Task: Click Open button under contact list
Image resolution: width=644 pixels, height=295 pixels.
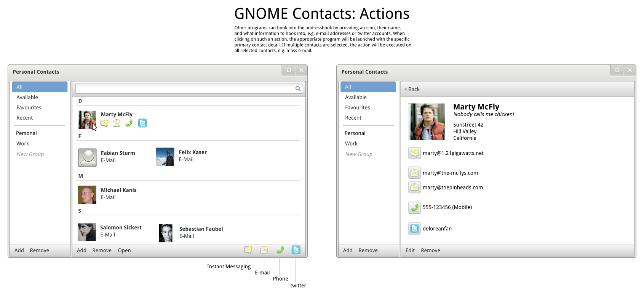Action: tap(124, 250)
